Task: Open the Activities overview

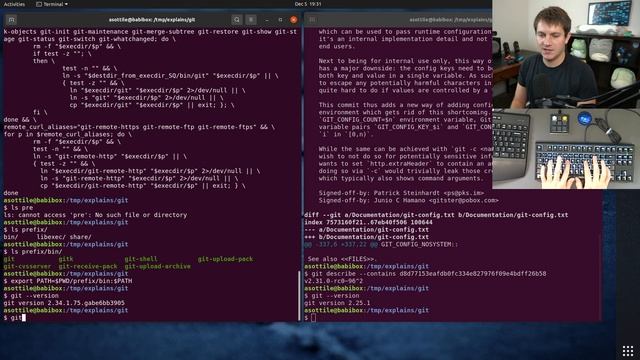Action: tap(14, 4)
